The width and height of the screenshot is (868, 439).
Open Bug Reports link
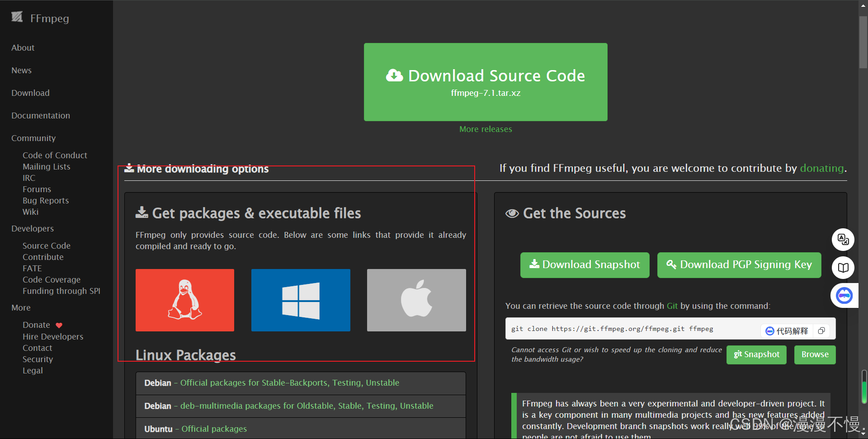click(46, 200)
